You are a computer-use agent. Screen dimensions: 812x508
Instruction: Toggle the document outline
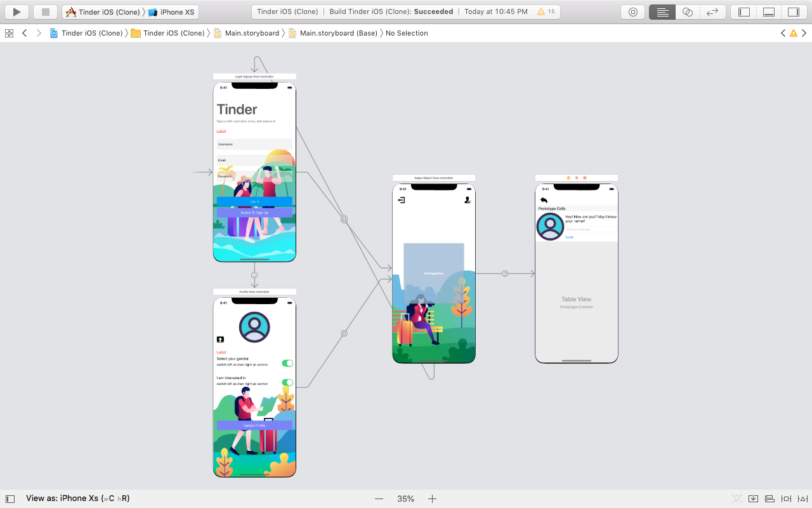10,499
